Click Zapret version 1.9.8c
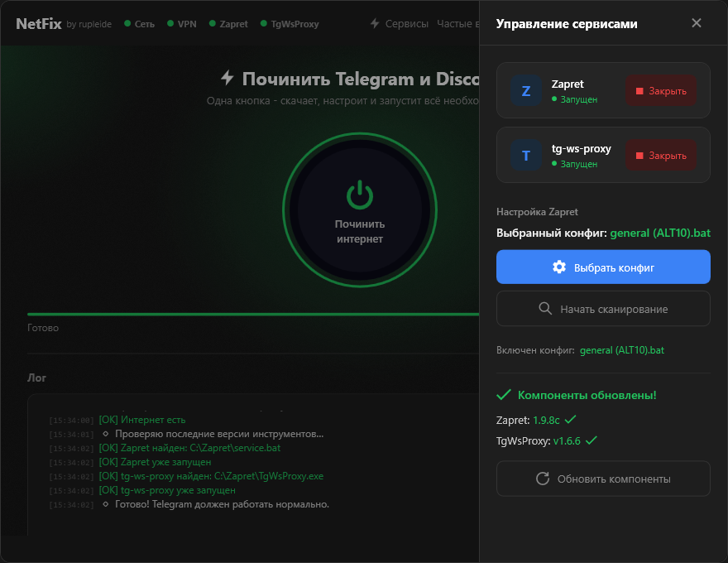 546,420
